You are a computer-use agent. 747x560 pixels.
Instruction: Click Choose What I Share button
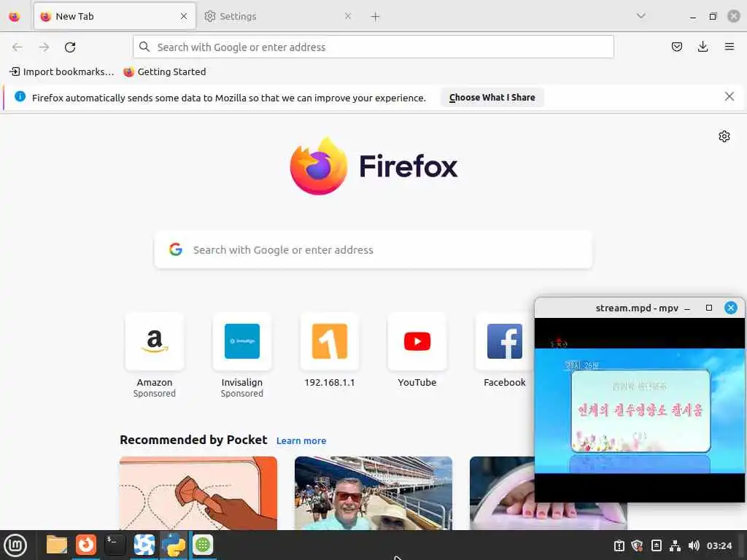coord(492,97)
